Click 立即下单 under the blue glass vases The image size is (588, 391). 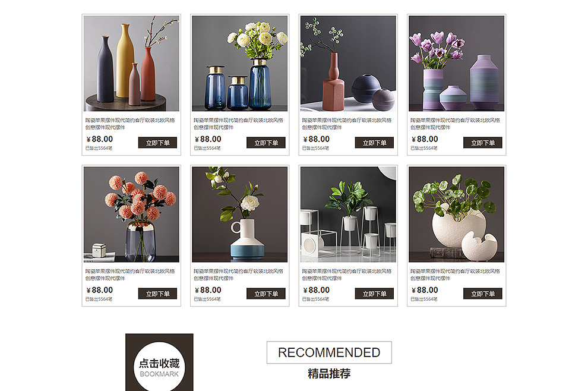[x=266, y=143]
